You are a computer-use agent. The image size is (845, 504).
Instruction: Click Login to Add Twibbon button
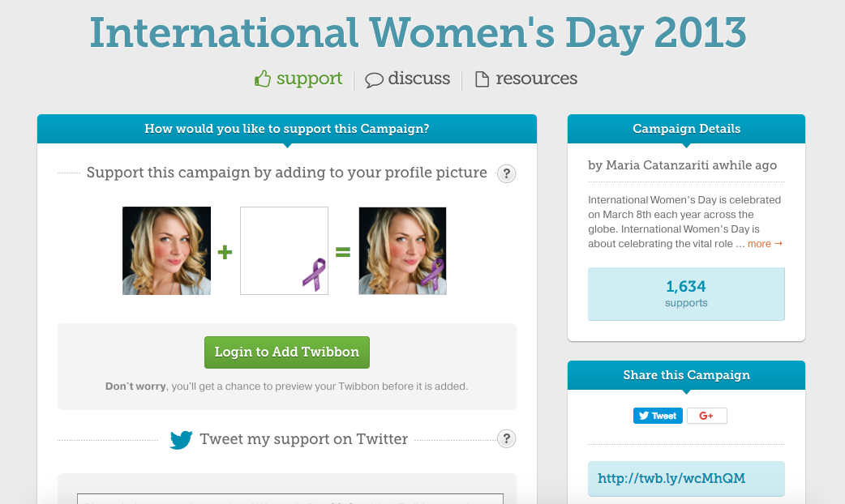287,352
